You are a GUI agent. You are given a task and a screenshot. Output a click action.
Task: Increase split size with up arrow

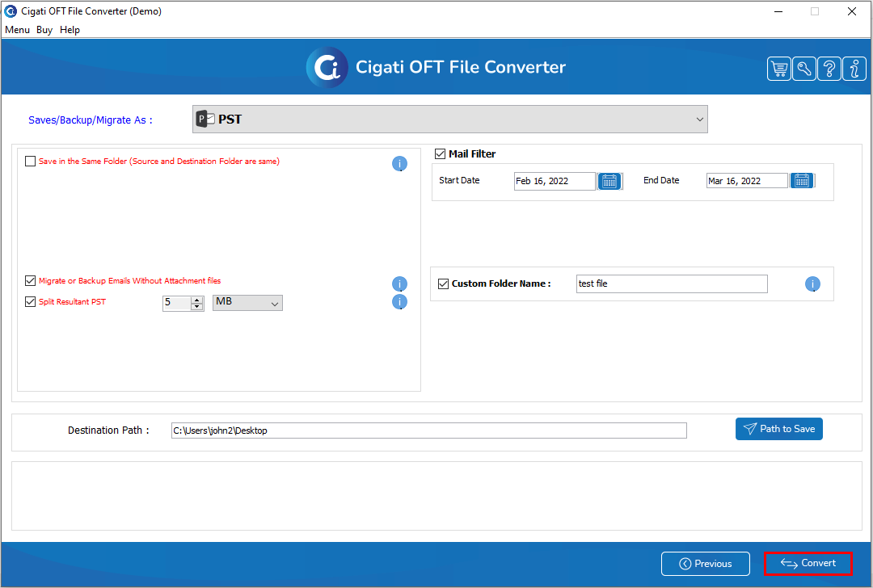coord(197,300)
